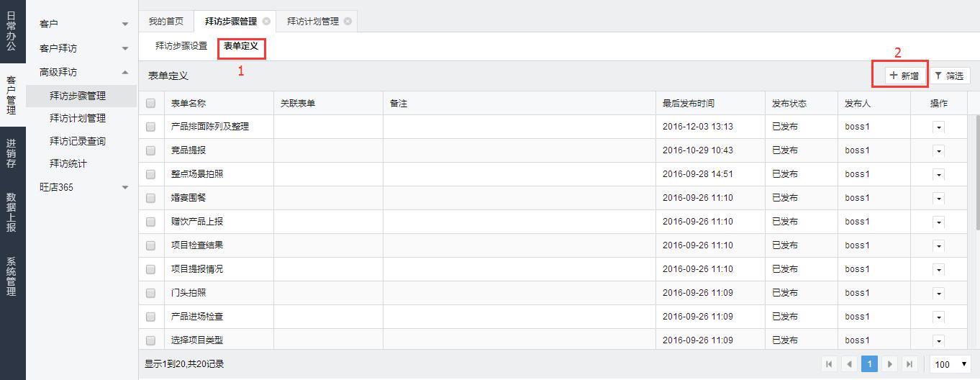The width and height of the screenshot is (980, 380).
Task: Open the page size dropdown
Action: pos(950,364)
